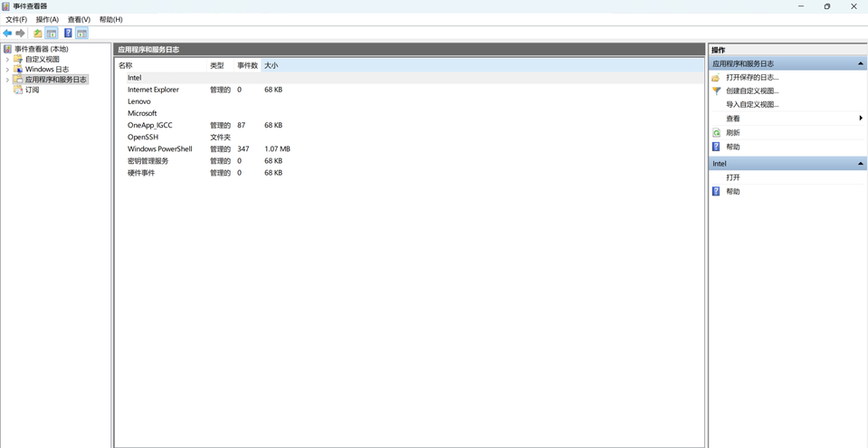This screenshot has height=448, width=868.
Task: Select the 硬件事件 log row
Action: pos(410,173)
